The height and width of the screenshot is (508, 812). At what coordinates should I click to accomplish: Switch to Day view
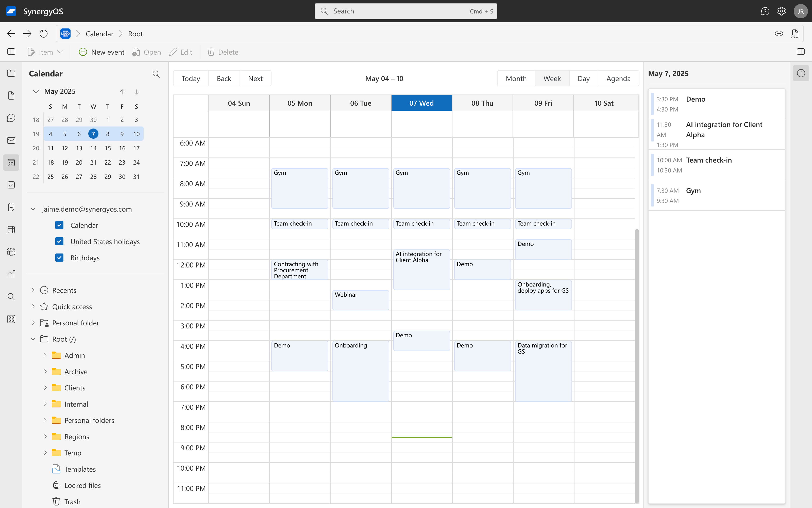[584, 78]
